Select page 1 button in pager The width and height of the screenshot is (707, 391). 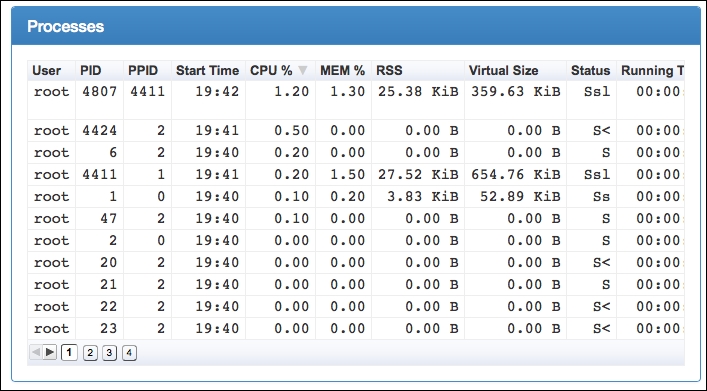69,353
